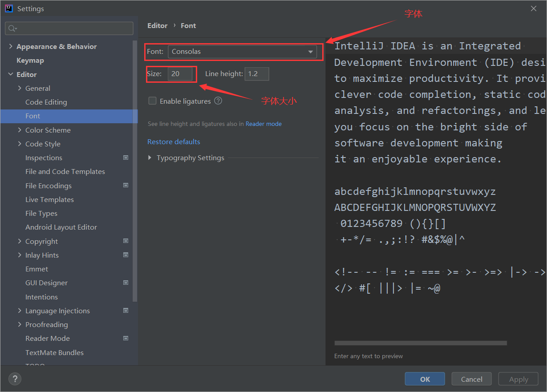Click the OK button

point(425,379)
